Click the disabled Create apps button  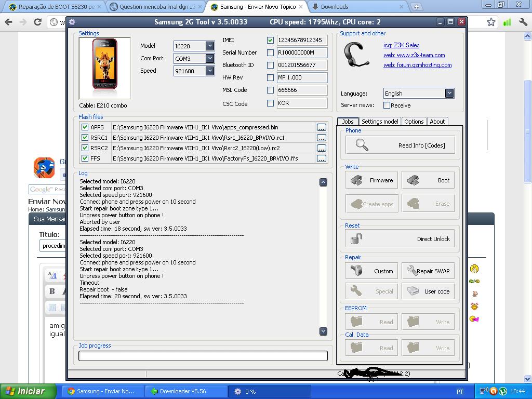coord(371,204)
